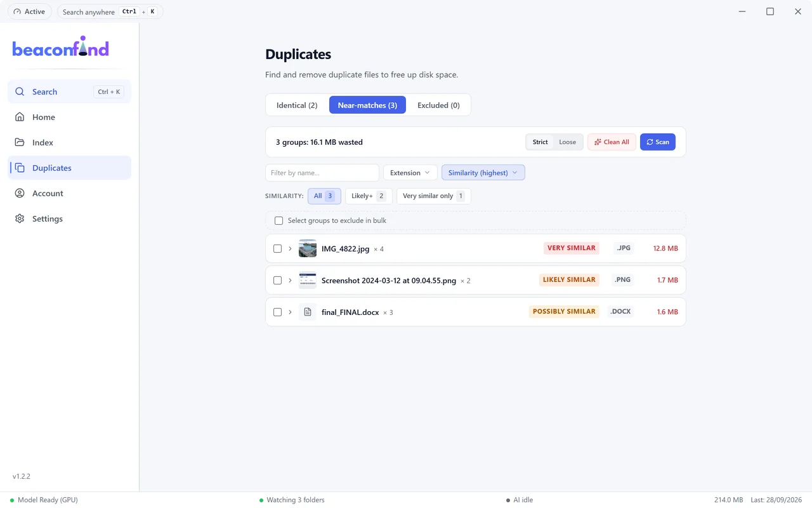
Task: Tick the checkbox for IMG_4822.jpg group
Action: point(277,248)
